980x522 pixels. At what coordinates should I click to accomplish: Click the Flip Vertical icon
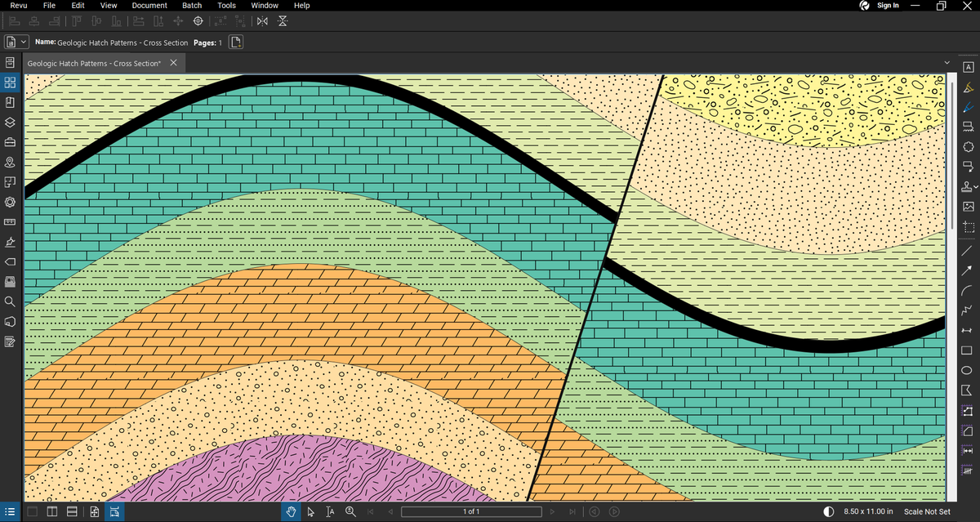point(283,20)
